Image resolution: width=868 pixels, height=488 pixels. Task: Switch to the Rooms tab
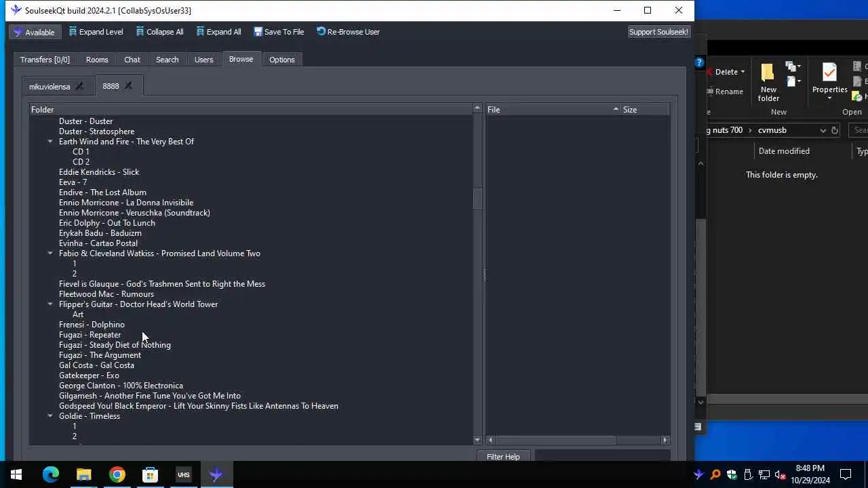[x=97, y=60]
